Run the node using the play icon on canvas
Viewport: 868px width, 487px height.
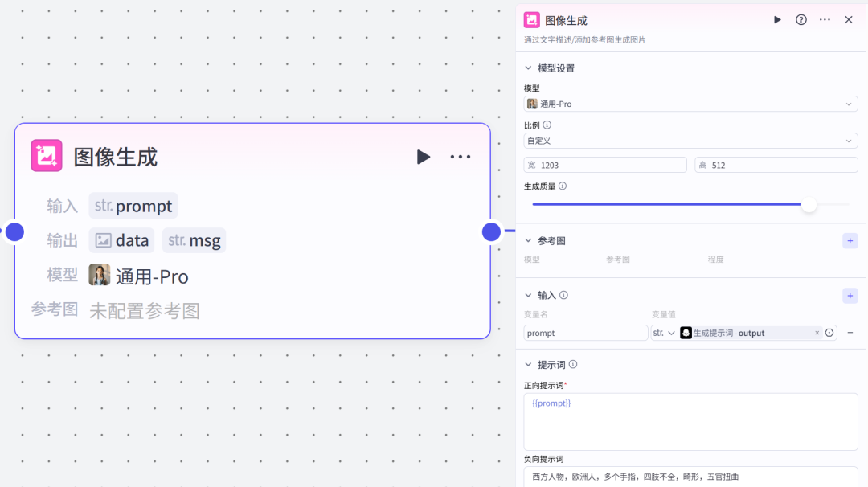(424, 157)
